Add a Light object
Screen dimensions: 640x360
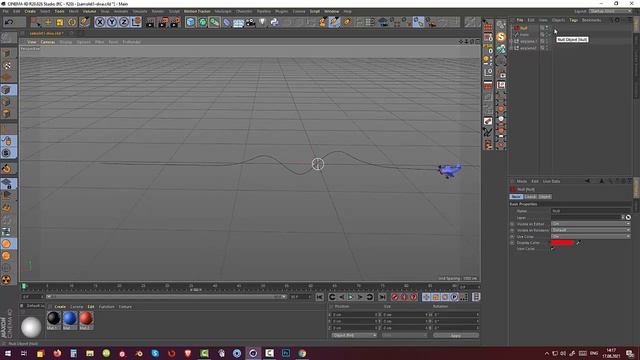[x=262, y=22]
